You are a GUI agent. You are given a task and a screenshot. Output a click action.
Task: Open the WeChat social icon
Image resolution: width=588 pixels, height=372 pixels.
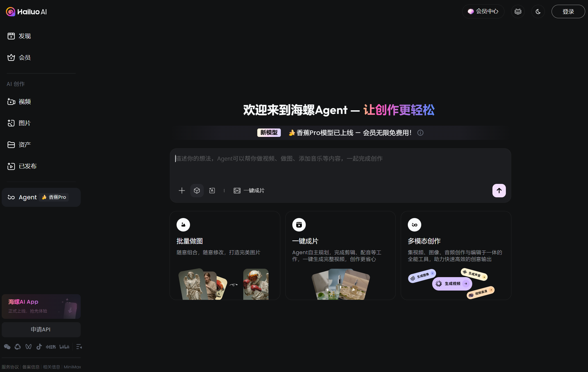pos(7,347)
